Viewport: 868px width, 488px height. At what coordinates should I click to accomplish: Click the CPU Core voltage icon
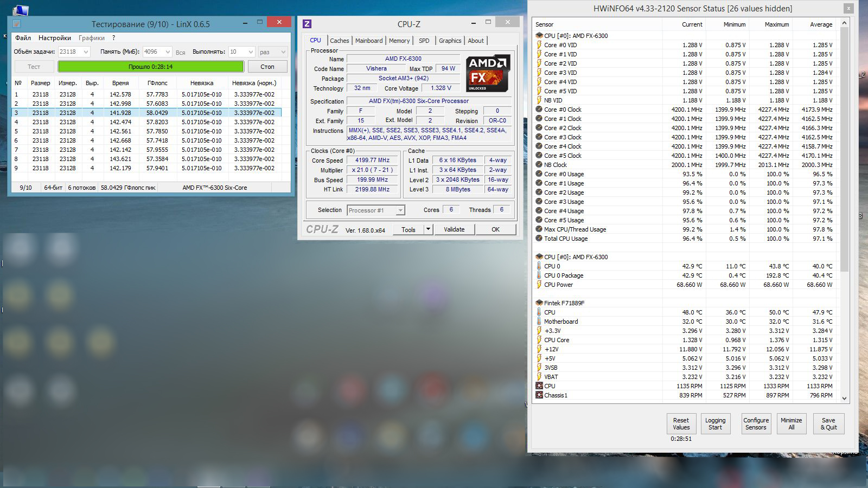pos(539,340)
